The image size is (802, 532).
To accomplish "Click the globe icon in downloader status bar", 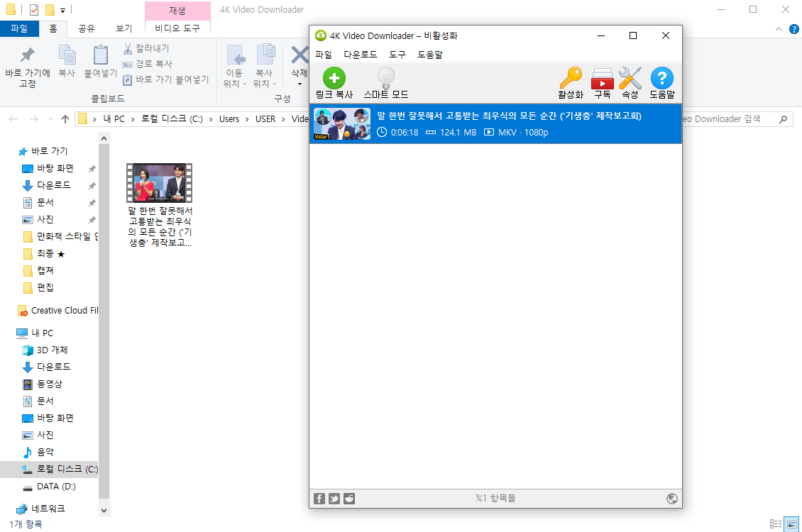I will 672,499.
